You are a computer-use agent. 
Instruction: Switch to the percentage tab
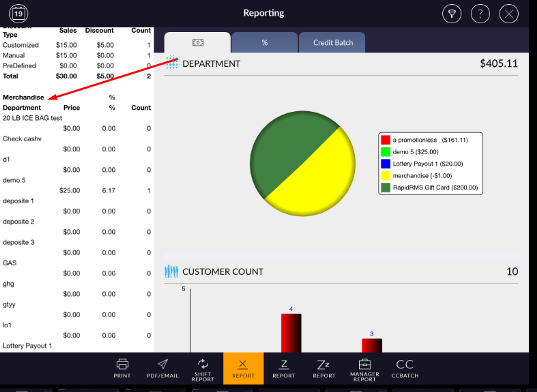tap(265, 42)
